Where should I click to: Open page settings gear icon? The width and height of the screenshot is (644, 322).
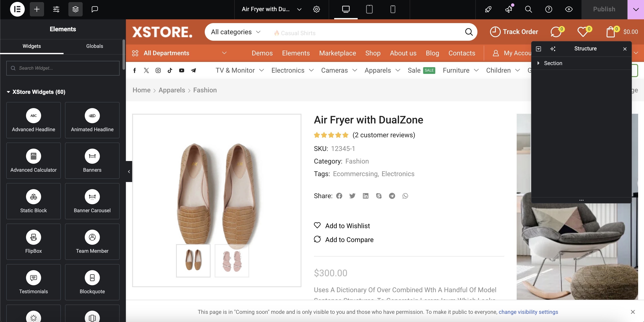point(316,9)
